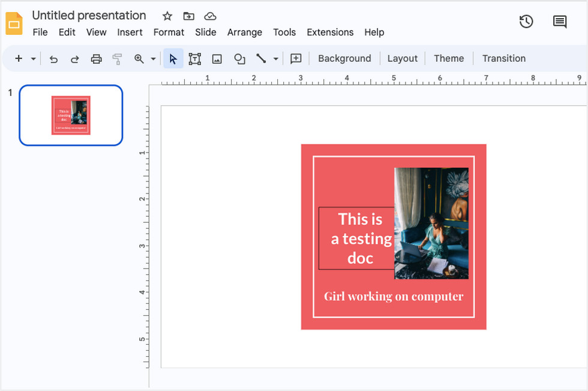This screenshot has height=391, width=588.
Task: Select the 'This is a testing doc' text box
Action: (356, 238)
